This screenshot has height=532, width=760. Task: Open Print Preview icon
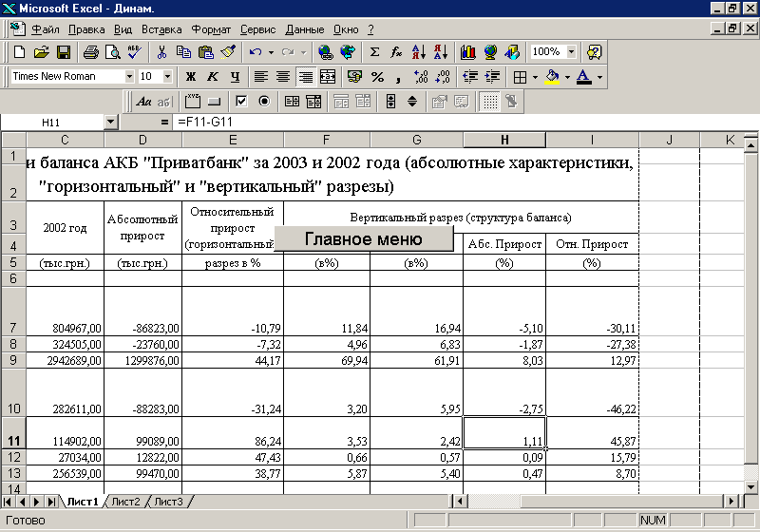click(x=112, y=52)
